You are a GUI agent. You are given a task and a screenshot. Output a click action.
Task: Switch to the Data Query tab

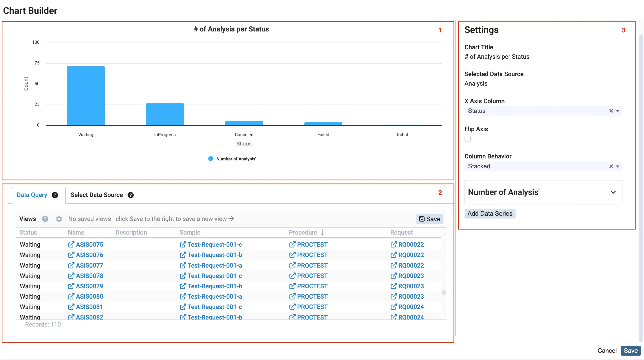click(x=32, y=195)
